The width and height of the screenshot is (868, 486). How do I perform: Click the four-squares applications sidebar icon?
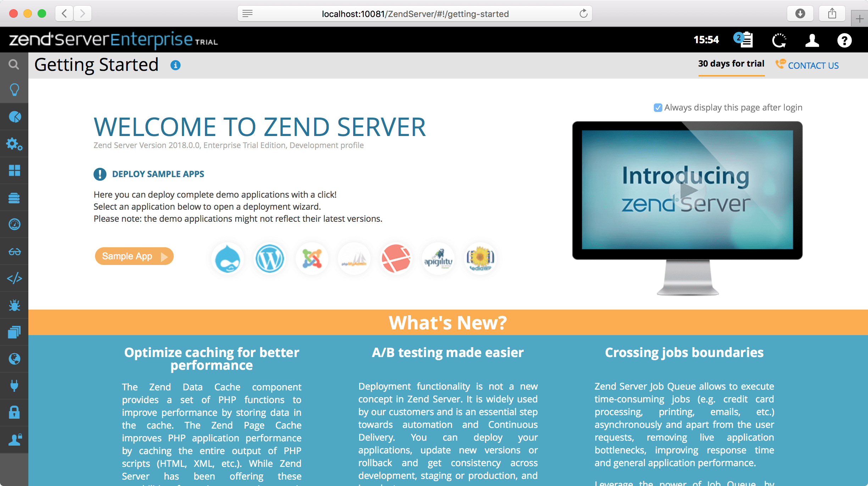(x=15, y=170)
